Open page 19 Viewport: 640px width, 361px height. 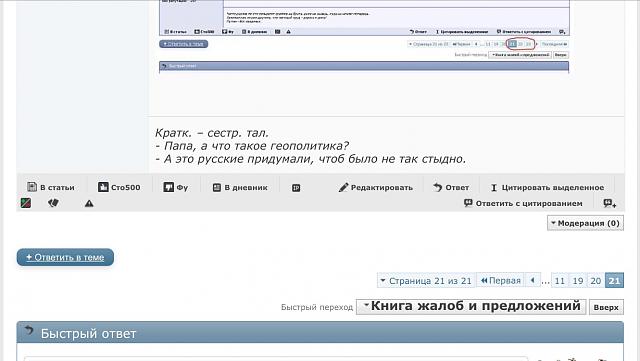click(x=578, y=281)
